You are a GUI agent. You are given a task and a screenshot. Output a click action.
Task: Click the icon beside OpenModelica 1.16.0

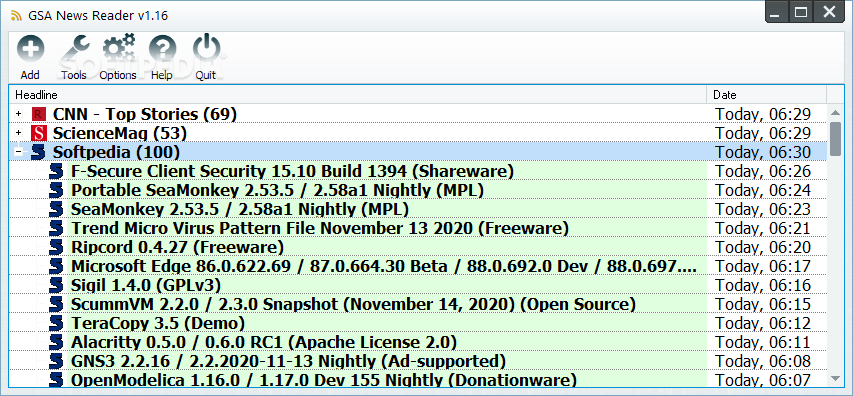pyautogui.click(x=57, y=379)
